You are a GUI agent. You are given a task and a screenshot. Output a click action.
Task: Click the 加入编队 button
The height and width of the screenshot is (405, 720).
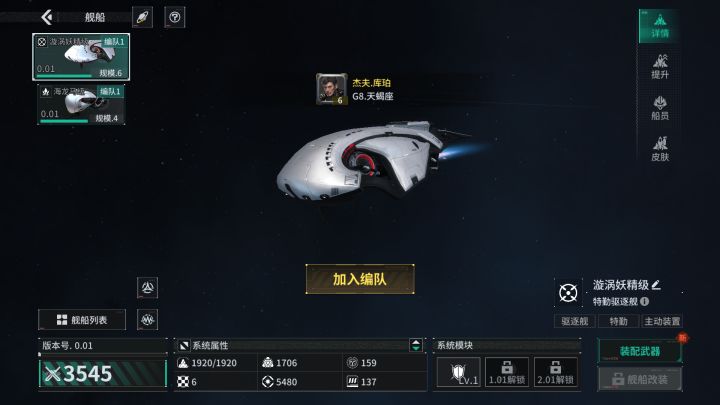360,279
